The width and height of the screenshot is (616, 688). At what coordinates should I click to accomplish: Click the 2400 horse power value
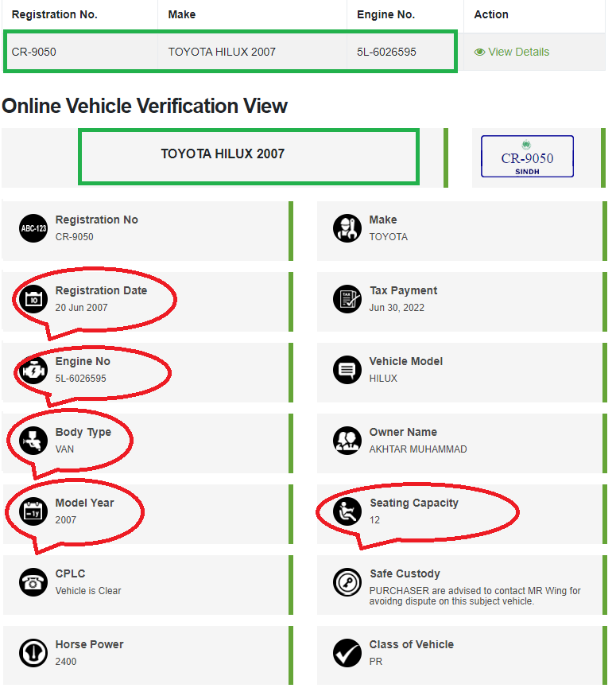tap(66, 661)
